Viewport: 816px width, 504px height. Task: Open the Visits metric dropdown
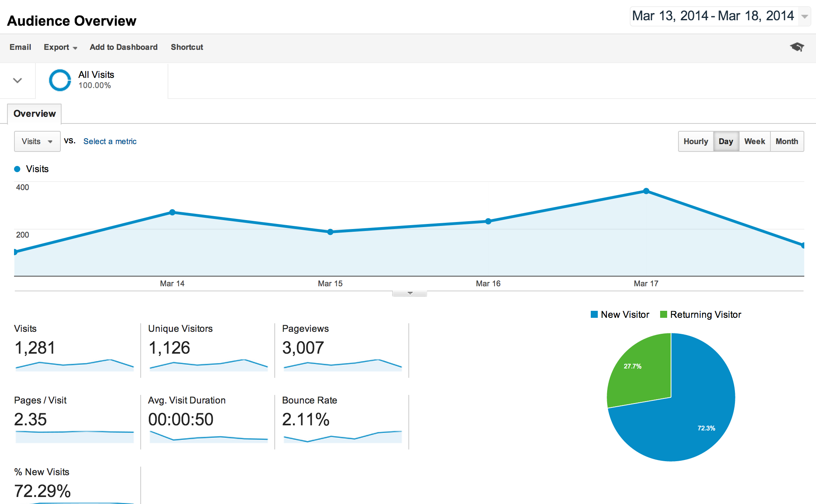point(37,141)
